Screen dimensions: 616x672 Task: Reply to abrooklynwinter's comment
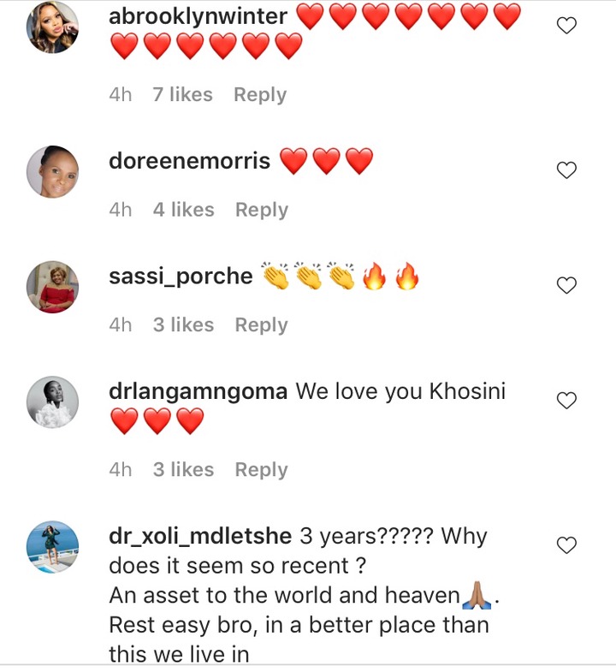point(260,95)
